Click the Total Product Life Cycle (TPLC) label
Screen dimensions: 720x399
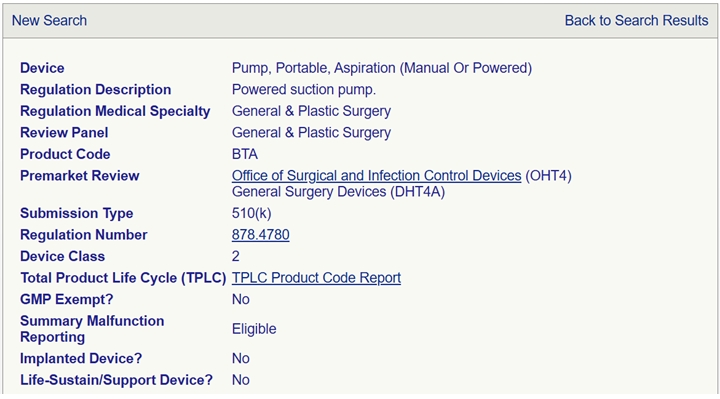click(124, 278)
